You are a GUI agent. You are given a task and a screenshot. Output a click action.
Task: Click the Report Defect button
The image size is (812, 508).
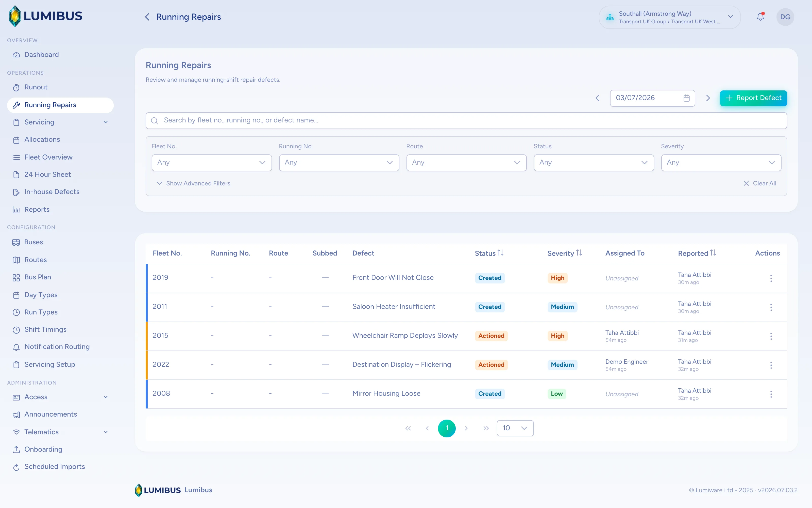tap(753, 98)
